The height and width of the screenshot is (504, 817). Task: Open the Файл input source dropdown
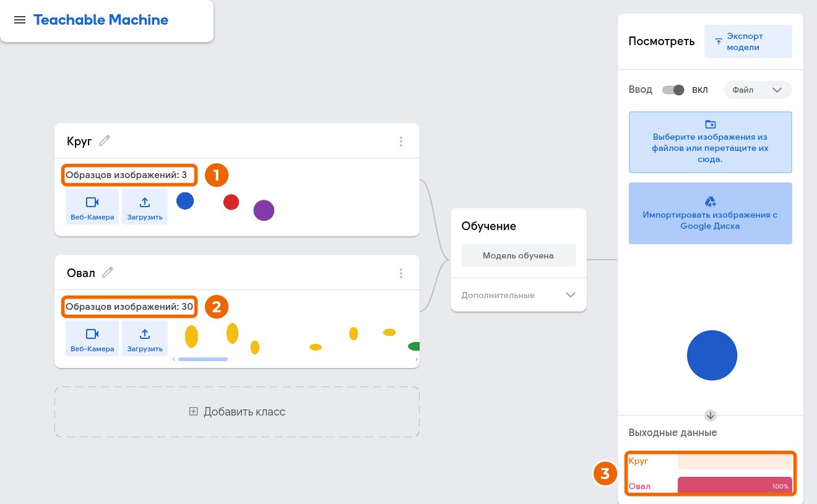758,90
